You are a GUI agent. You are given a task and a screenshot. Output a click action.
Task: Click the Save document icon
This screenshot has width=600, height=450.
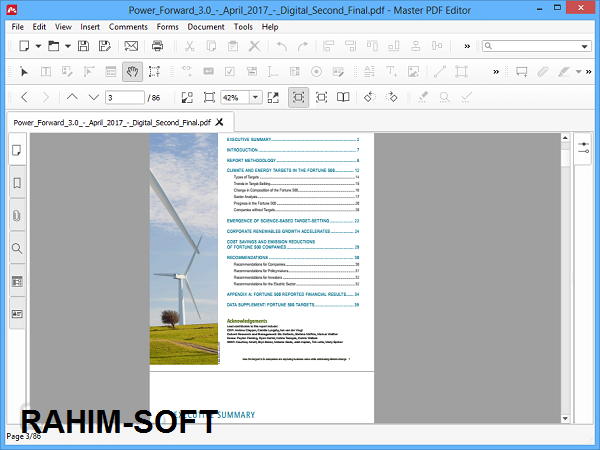[x=82, y=46]
